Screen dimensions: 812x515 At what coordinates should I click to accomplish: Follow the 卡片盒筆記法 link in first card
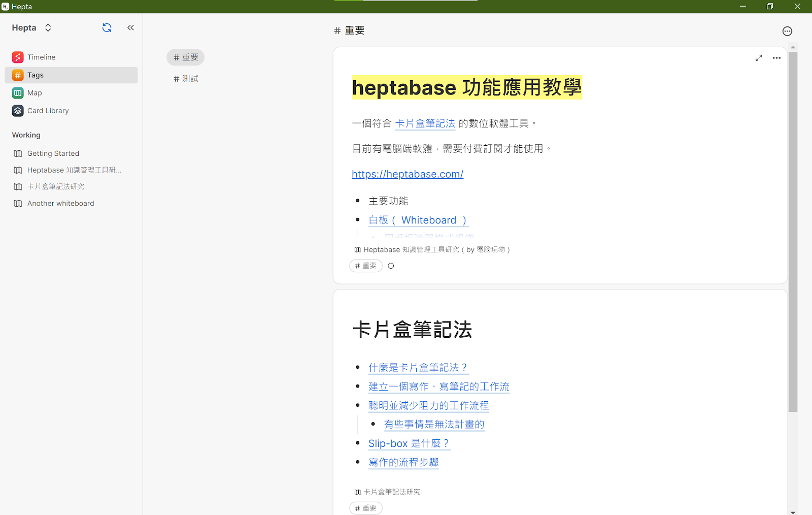tap(425, 123)
